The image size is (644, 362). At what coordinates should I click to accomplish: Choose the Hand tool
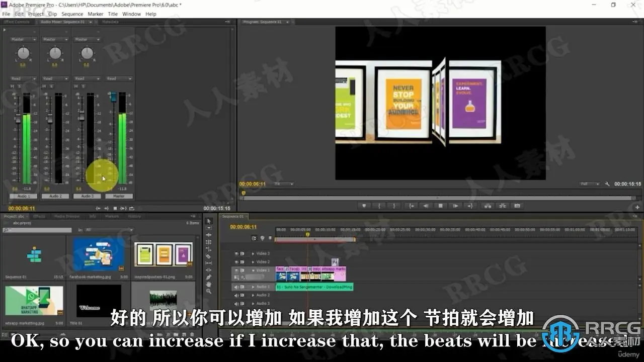click(209, 284)
